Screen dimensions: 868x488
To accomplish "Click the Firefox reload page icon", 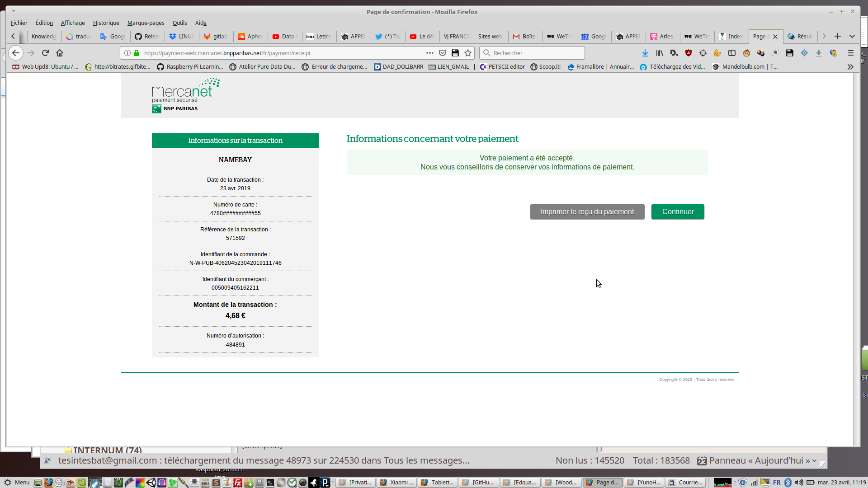I will pyautogui.click(x=45, y=53).
